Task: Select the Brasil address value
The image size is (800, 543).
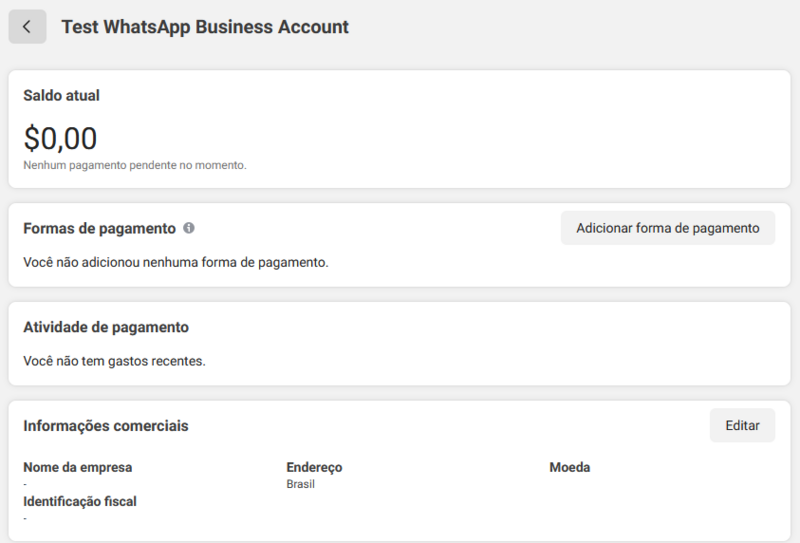Action: [301, 484]
